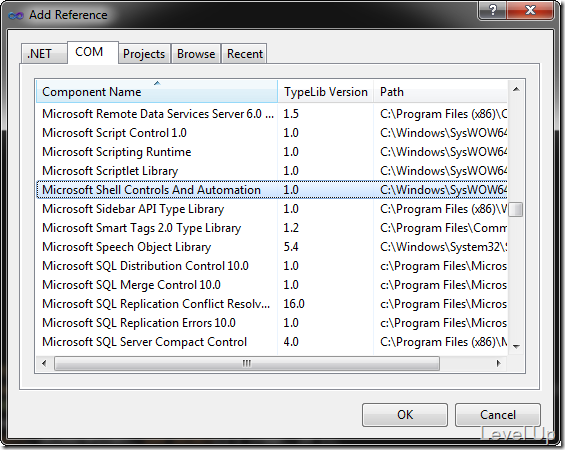565x450 pixels.
Task: Sort by Component Name column header
Action: point(157,92)
